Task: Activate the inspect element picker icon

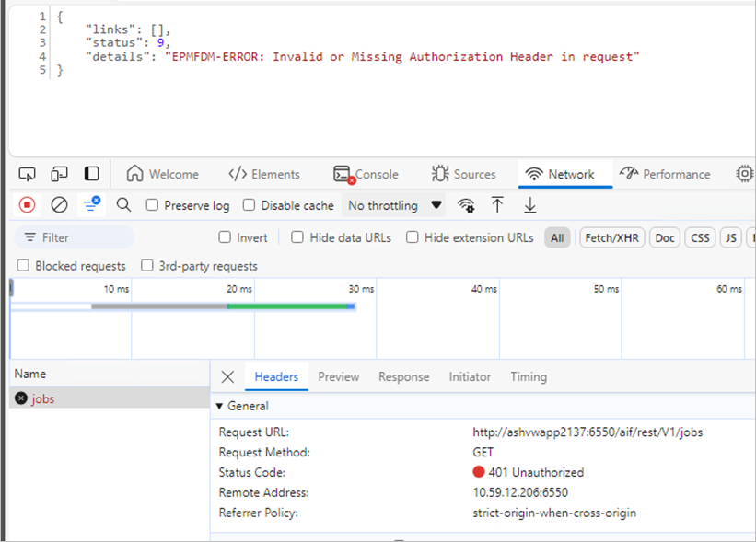Action: [27, 174]
